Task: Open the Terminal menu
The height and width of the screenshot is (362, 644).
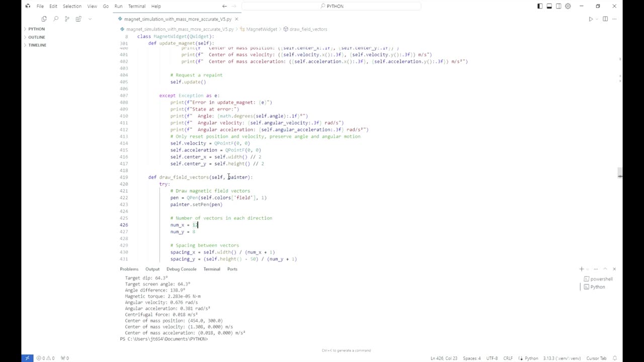Action: 137,6
